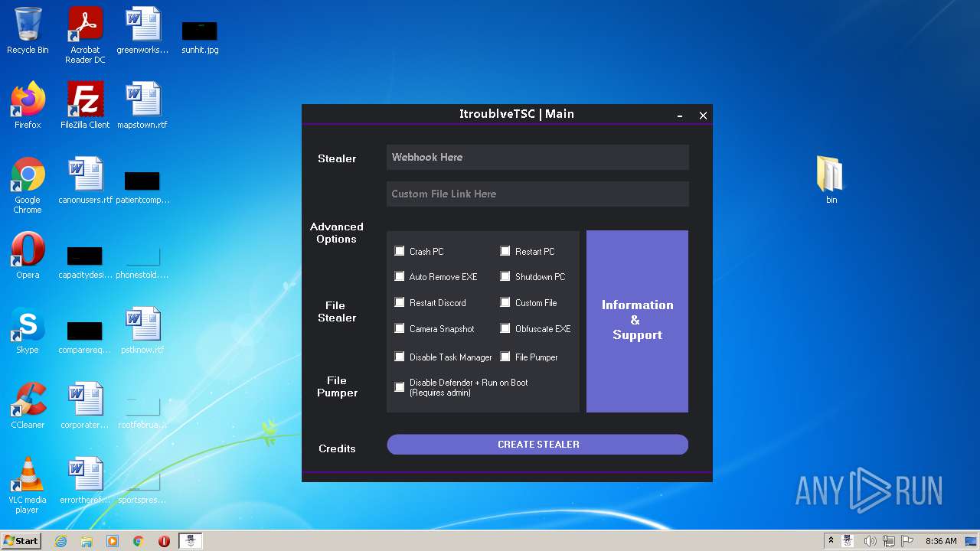
Task: Open Windows Explorer from the taskbar
Action: (87, 541)
